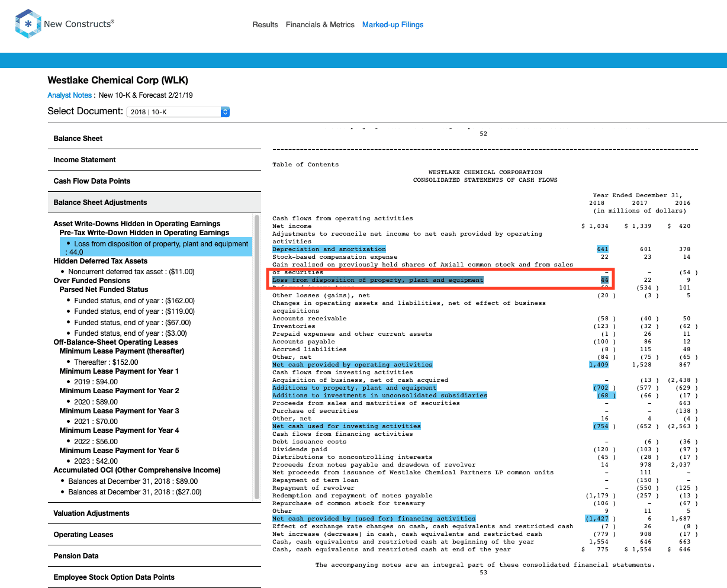The height and width of the screenshot is (588, 727).
Task: Open the Results page
Action: [265, 25]
